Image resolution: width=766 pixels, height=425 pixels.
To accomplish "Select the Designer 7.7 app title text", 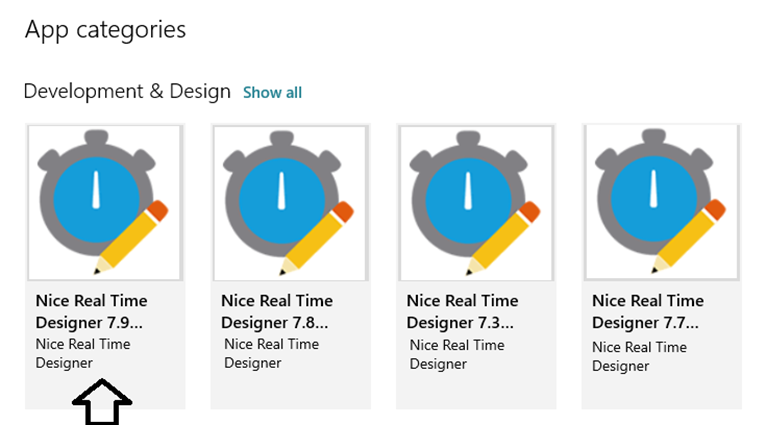I will (648, 311).
